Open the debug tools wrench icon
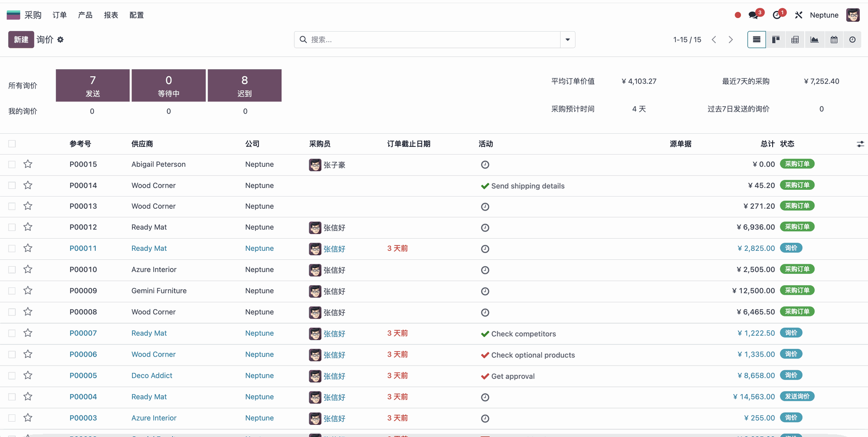The height and width of the screenshot is (437, 868). [x=798, y=15]
